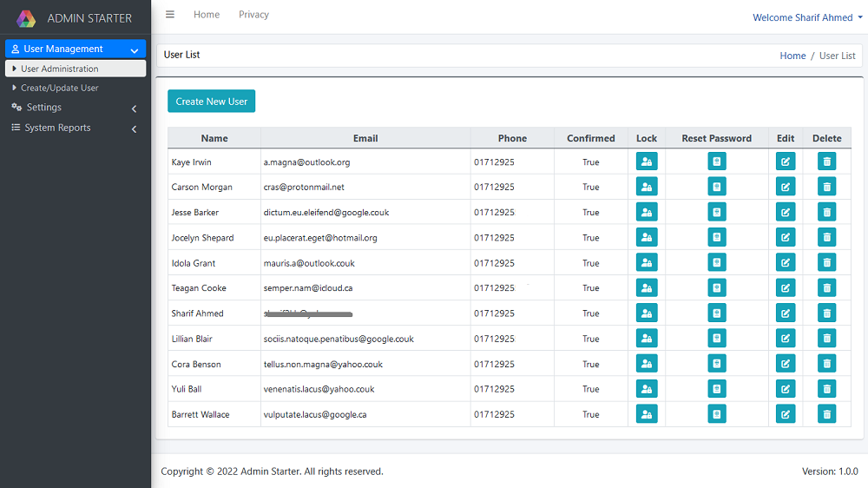The height and width of the screenshot is (488, 868).
Task: Click the lock icon for Kaye Irwin
Action: pyautogui.click(x=647, y=162)
